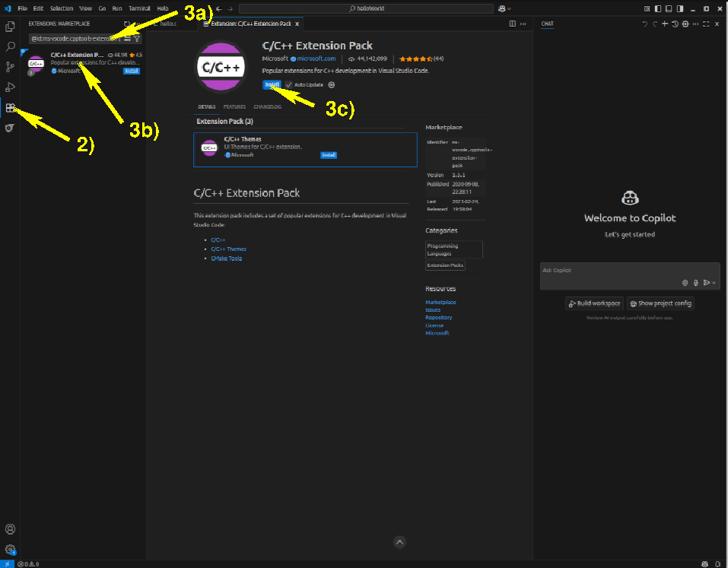
Task: Switch to the FEATURES tab
Action: coord(234,106)
